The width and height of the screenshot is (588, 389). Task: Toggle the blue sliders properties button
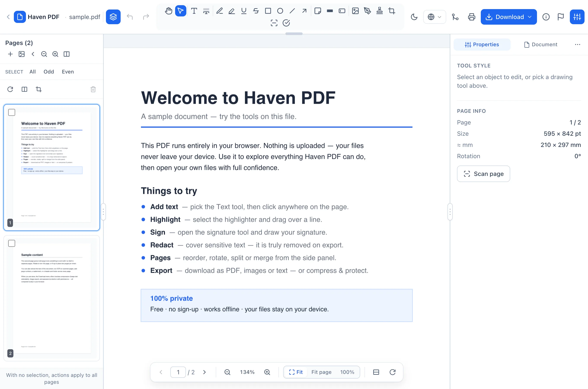[x=577, y=17]
